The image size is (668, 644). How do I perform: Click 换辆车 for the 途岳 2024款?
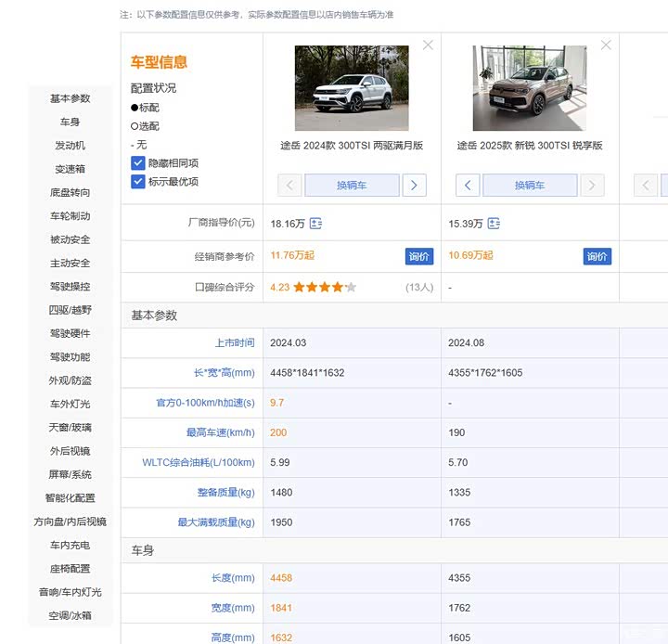coord(352,186)
